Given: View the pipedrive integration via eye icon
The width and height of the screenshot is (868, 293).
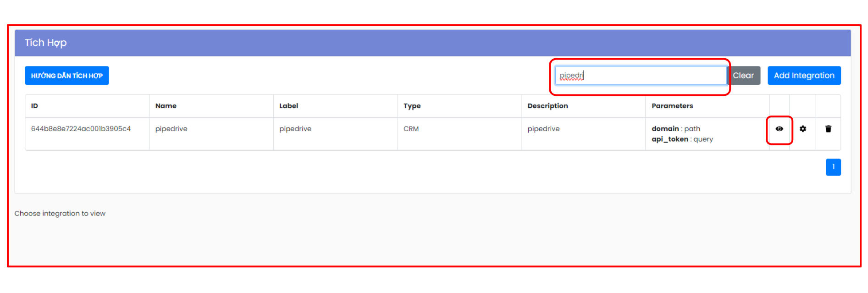Looking at the screenshot, I should coord(779,129).
